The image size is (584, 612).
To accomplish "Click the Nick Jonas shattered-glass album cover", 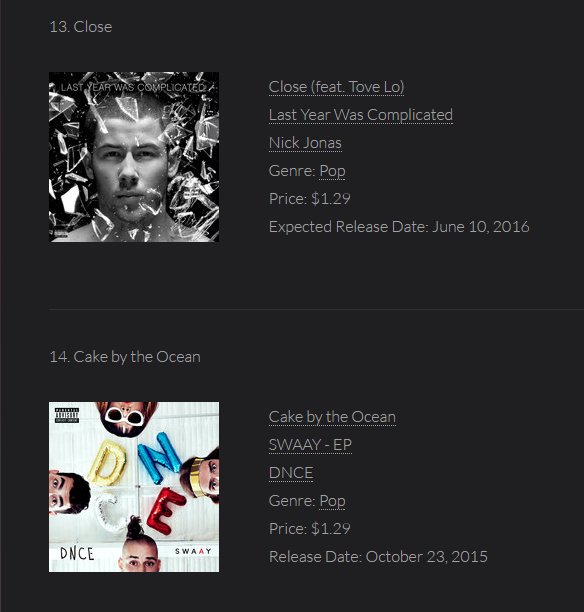I will click(x=134, y=157).
